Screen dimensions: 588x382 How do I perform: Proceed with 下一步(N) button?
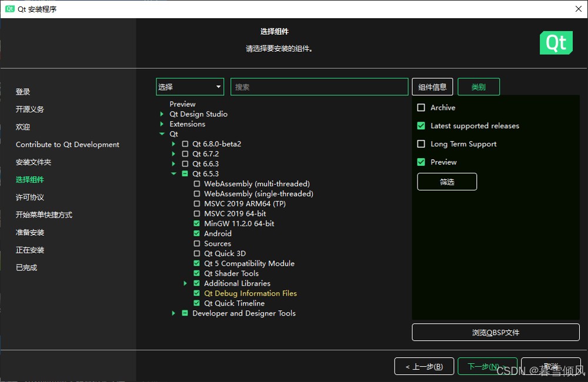click(x=487, y=366)
